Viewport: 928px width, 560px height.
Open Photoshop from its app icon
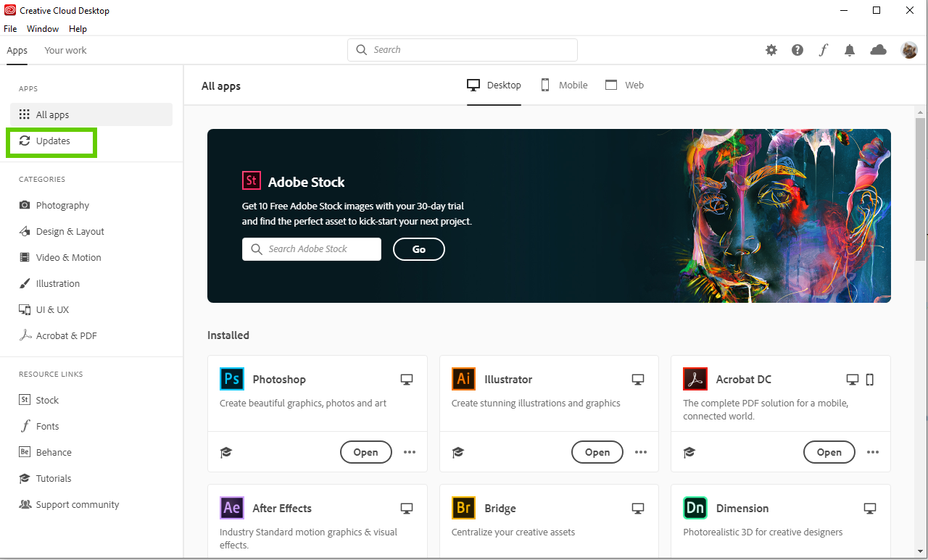pos(231,379)
